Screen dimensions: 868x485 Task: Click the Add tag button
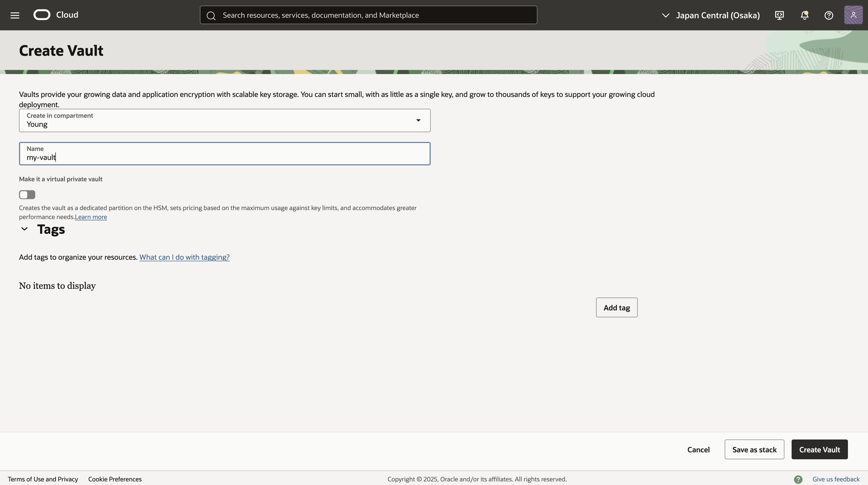(616, 308)
